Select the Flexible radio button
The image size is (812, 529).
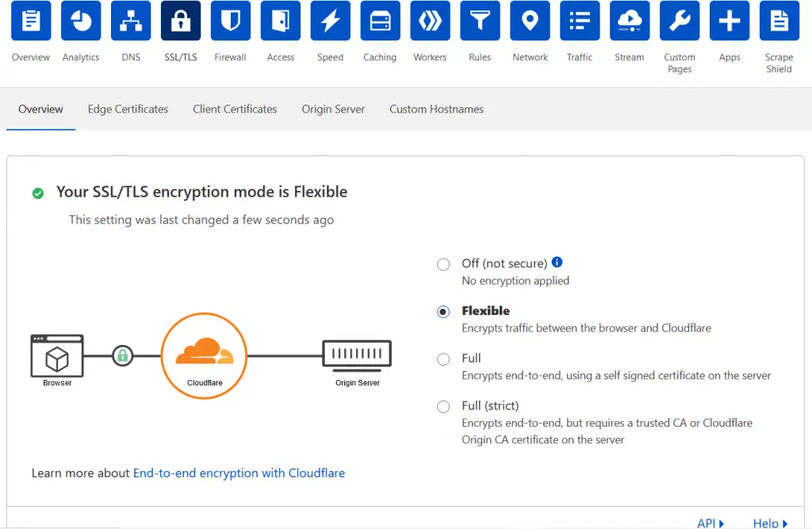(443, 312)
